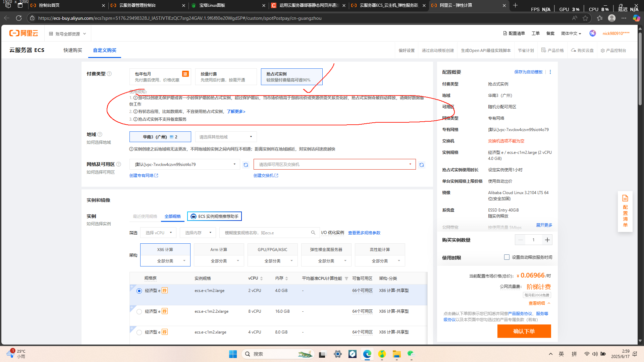Switch to 控制台首页 browser tab
The image size is (644, 362).
point(67,5)
